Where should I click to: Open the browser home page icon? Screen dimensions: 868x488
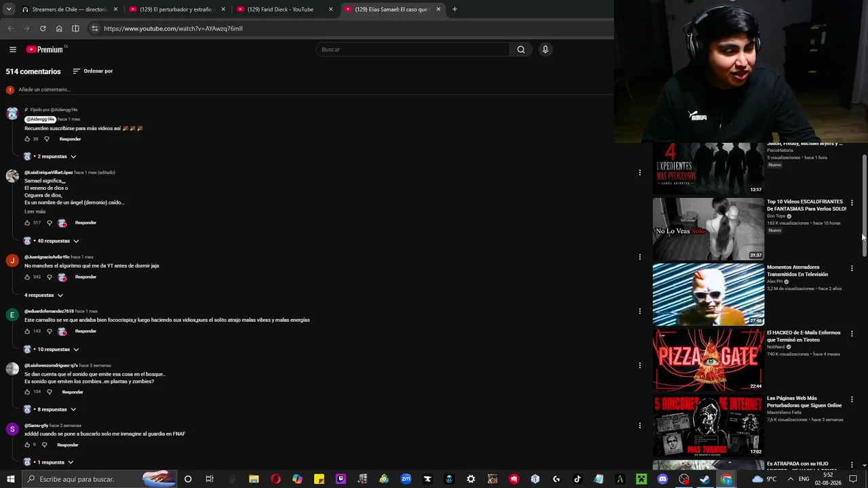pos(59,28)
